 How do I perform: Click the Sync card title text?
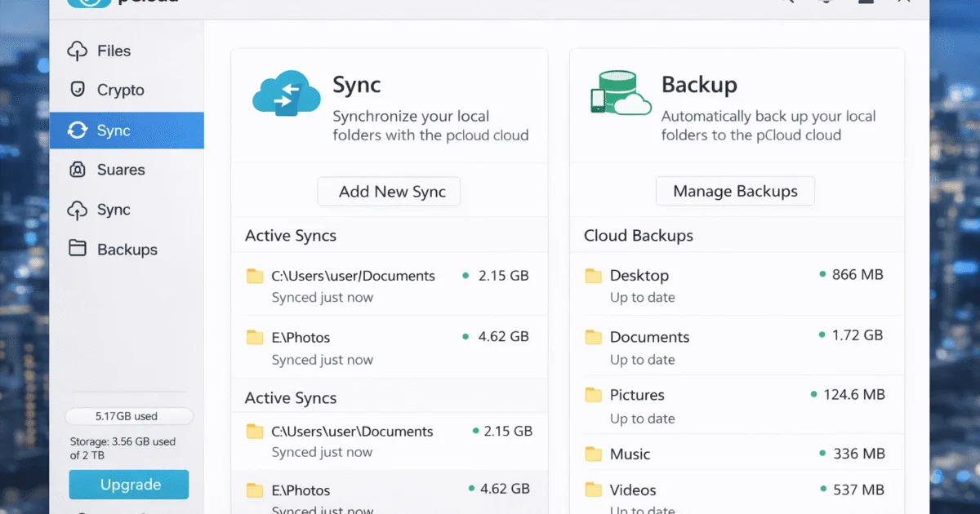pyautogui.click(x=357, y=85)
